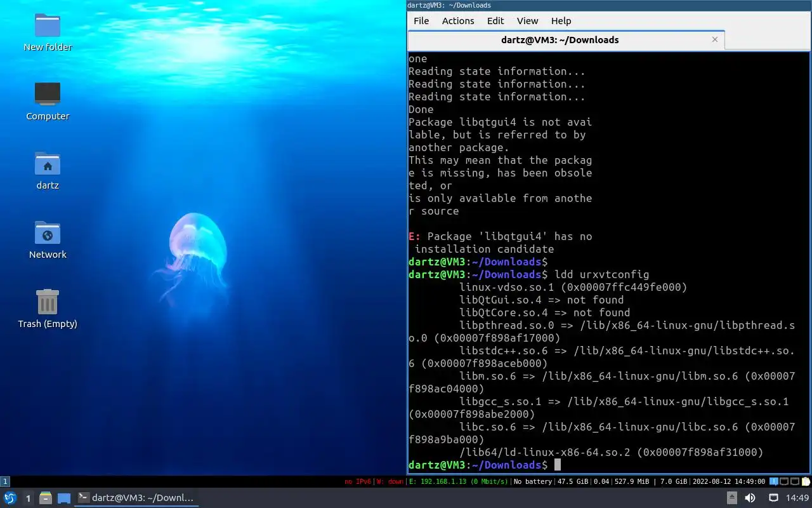The height and width of the screenshot is (508, 812).
Task: Click the show desktop icon in taskbar
Action: click(x=64, y=498)
